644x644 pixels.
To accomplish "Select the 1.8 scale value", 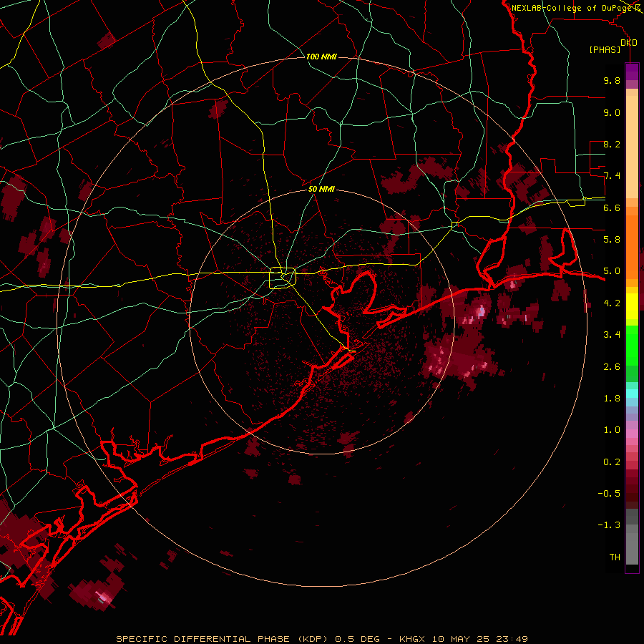I will (x=612, y=399).
